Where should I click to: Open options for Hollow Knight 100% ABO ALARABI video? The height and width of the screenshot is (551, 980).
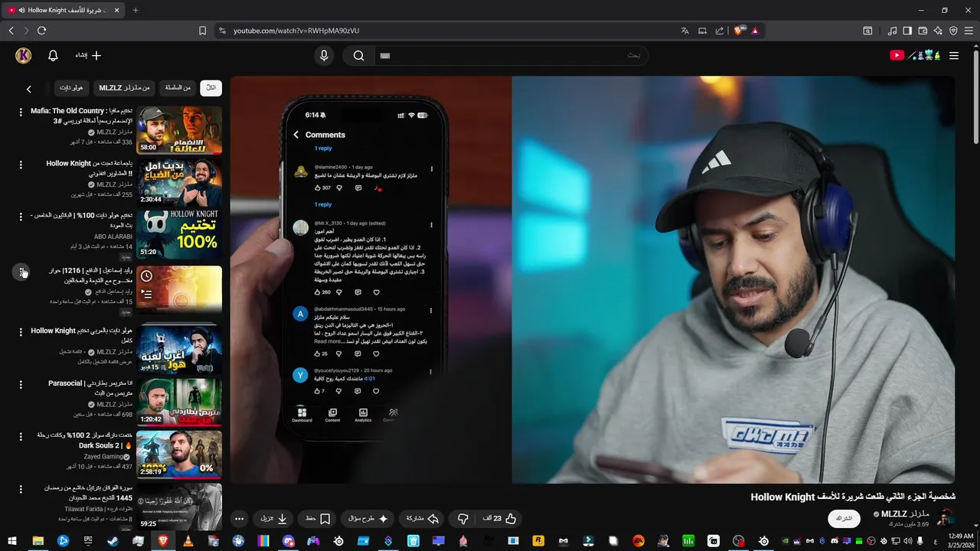[x=21, y=217]
